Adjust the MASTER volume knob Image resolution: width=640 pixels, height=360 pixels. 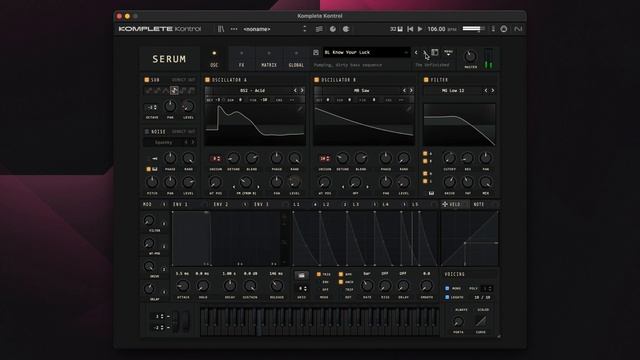pos(470,56)
